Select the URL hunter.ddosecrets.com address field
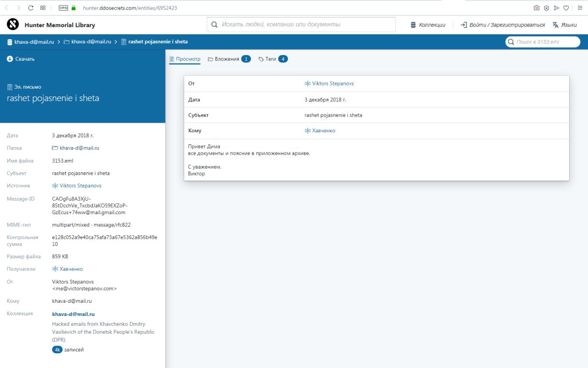588x368 pixels. pos(130,8)
